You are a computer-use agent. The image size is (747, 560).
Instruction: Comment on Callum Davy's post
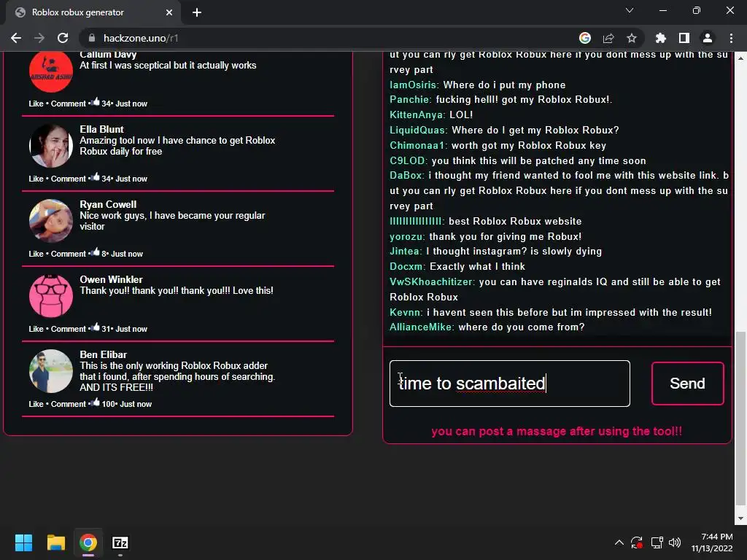[68, 104]
